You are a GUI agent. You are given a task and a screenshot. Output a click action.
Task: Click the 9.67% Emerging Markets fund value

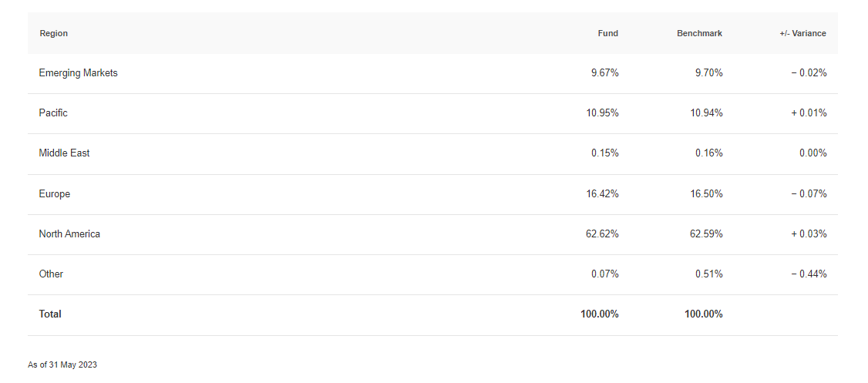pyautogui.click(x=604, y=73)
